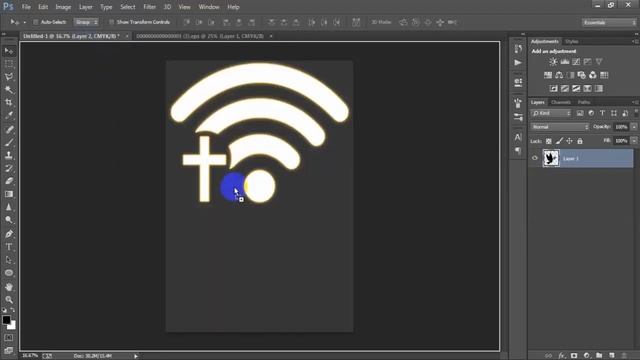The width and height of the screenshot is (640, 360).
Task: Select the Horizontal Type tool
Action: click(9, 247)
